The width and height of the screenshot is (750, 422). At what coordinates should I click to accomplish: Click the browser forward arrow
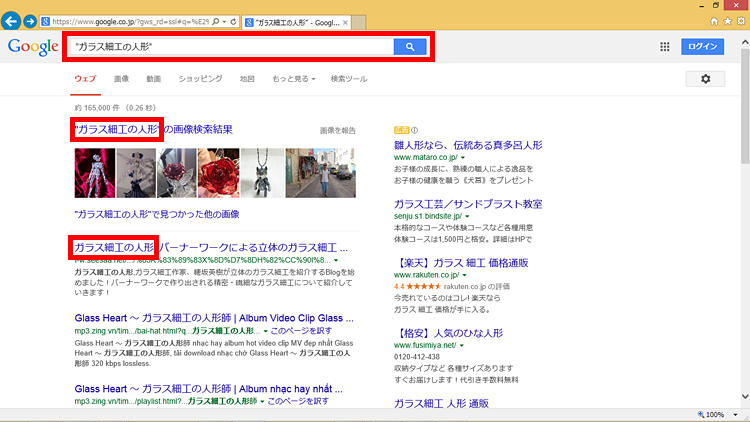coord(32,21)
